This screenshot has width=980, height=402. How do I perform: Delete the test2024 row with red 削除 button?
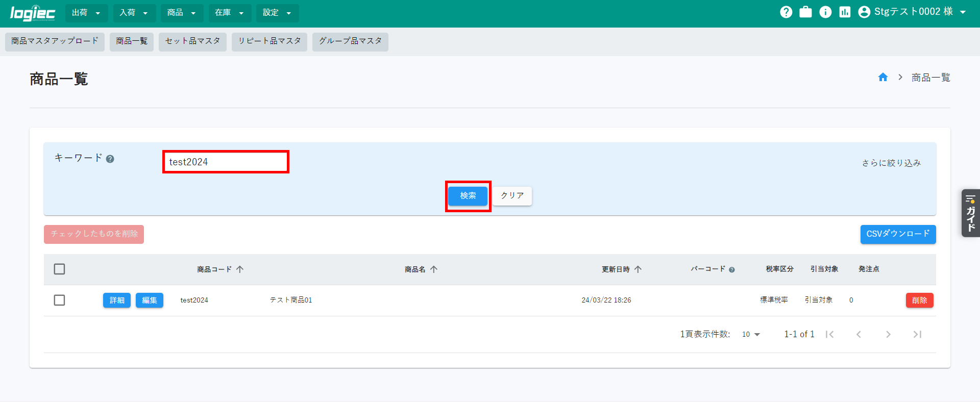tap(919, 300)
